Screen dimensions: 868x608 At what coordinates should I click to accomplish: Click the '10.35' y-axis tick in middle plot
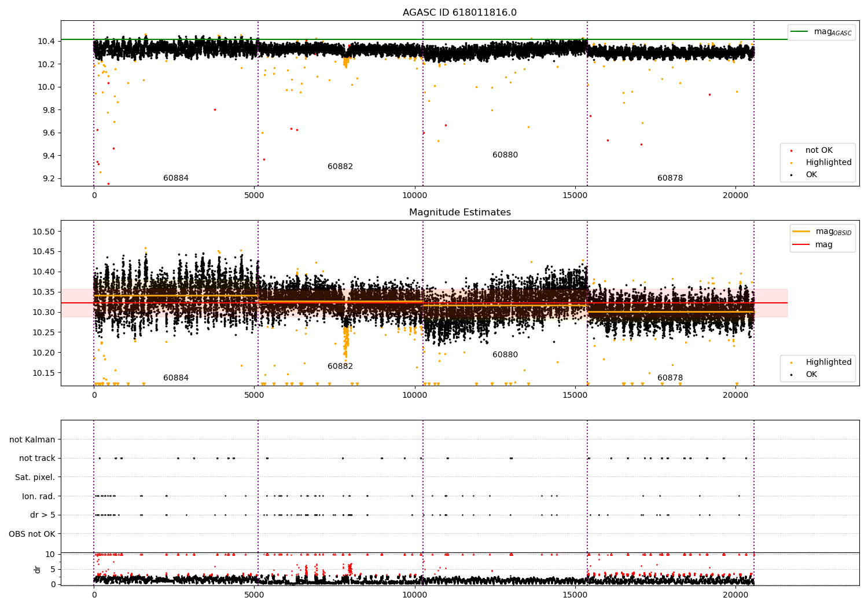tap(44, 292)
